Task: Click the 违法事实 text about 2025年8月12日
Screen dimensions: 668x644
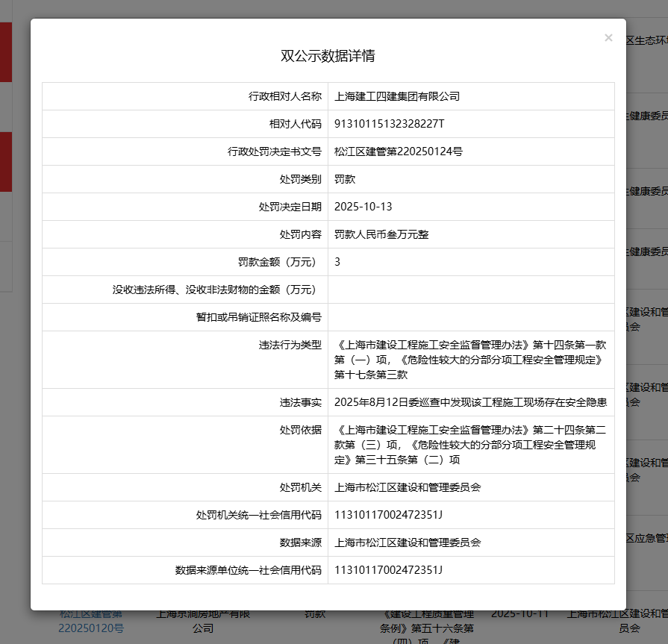Action: point(470,402)
